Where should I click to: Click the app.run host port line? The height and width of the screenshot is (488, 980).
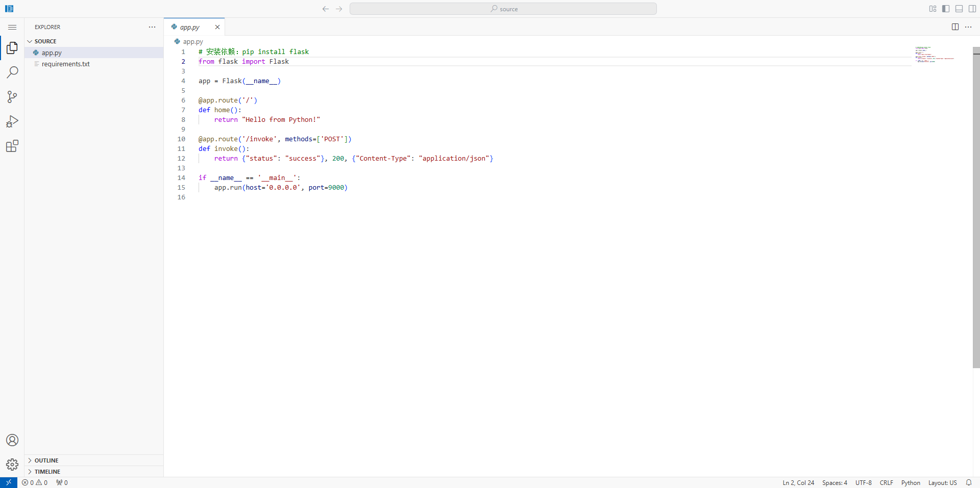click(281, 188)
